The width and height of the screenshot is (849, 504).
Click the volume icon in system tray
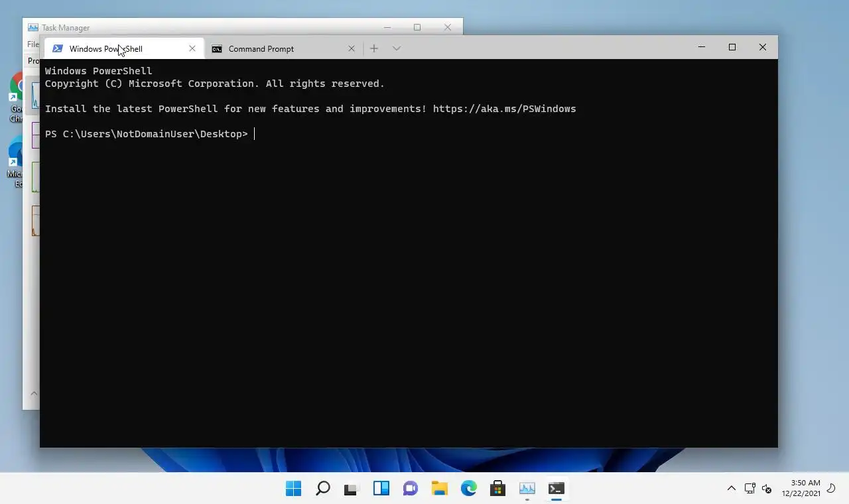click(x=767, y=489)
